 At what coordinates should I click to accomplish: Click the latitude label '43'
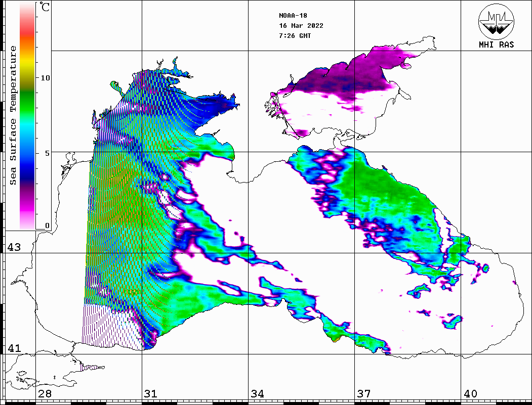tap(14, 247)
